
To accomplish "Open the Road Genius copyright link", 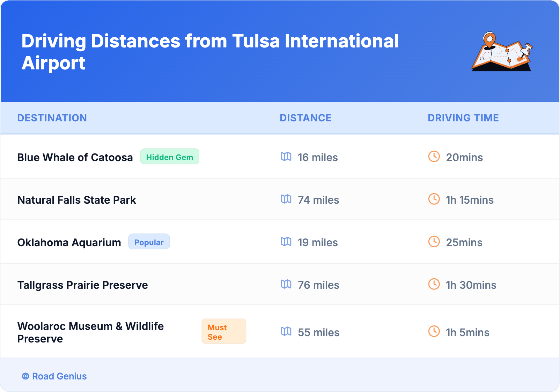I will pos(54,376).
